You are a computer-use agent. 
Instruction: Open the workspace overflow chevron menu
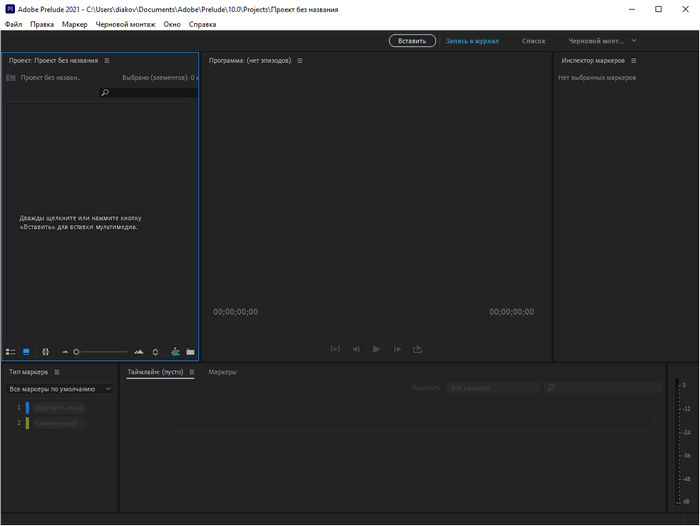(634, 41)
